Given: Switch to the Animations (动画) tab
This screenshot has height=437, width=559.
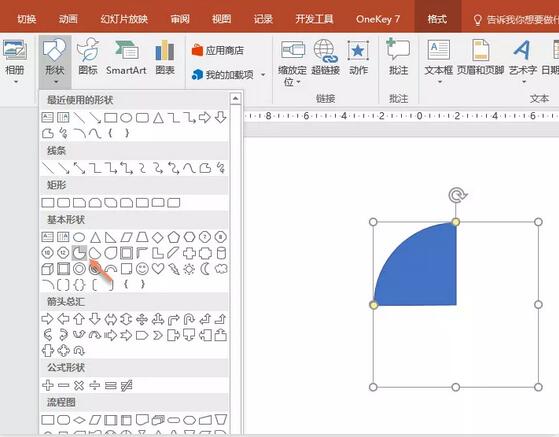Looking at the screenshot, I should click(68, 19).
